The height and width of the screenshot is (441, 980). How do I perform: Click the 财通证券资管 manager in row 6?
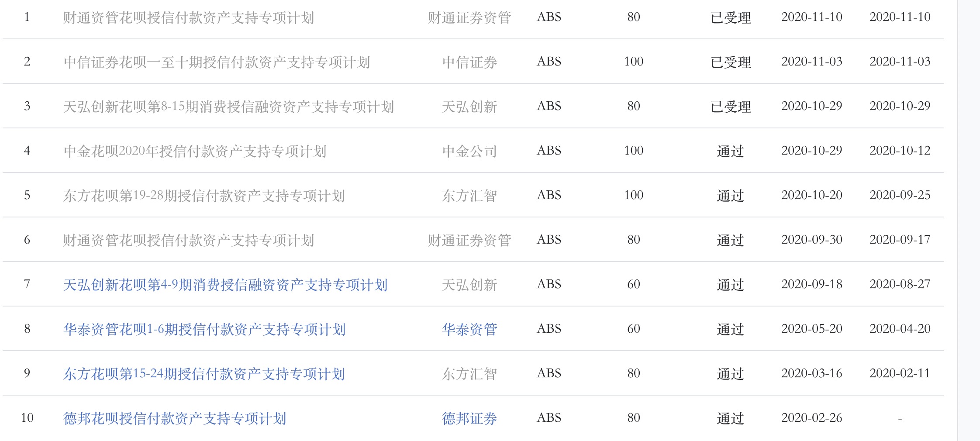click(469, 240)
